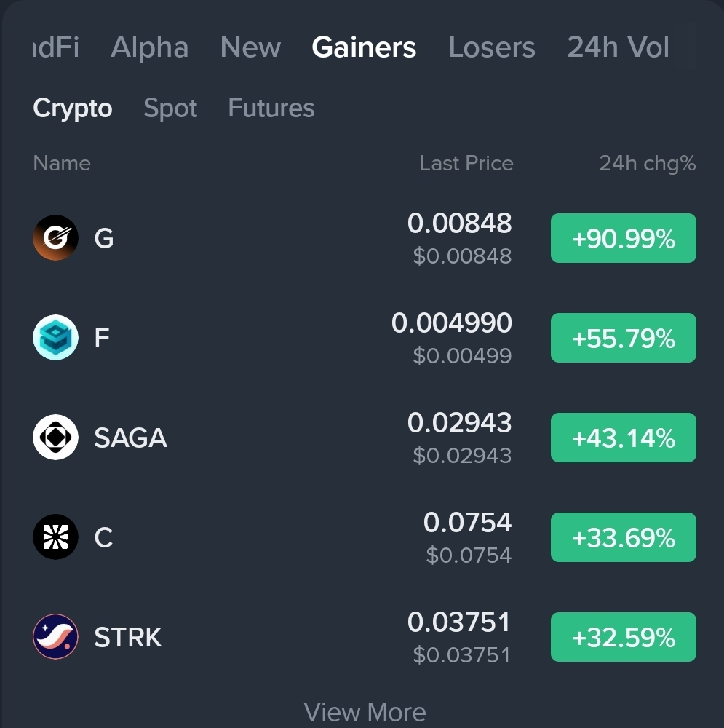Tap the C token asterisk icon

click(x=56, y=537)
